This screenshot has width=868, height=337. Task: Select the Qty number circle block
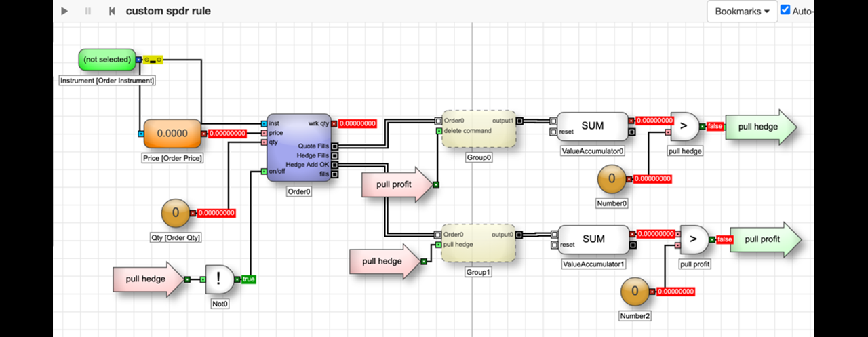[176, 213]
